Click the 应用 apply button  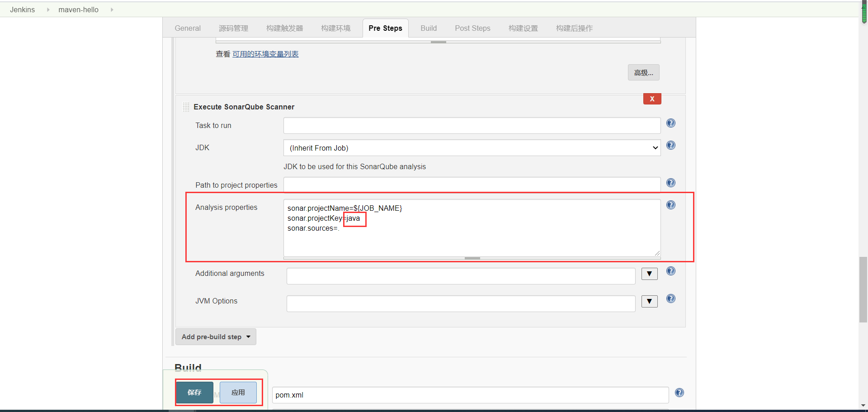pyautogui.click(x=238, y=393)
